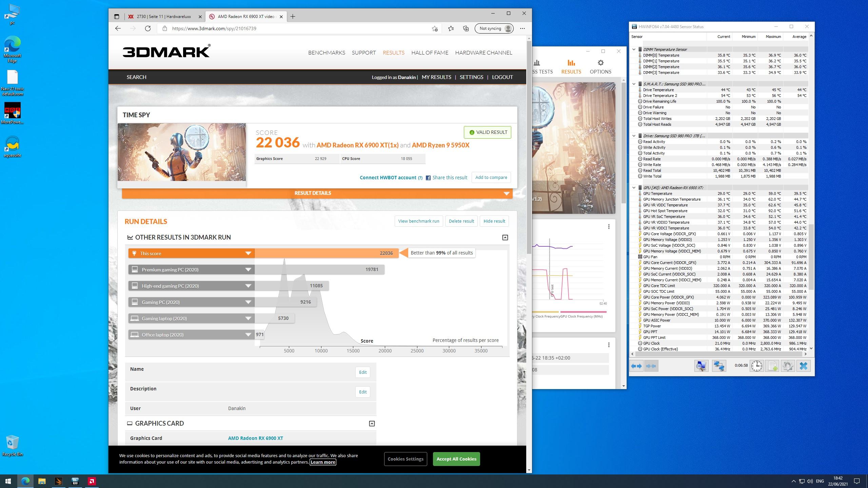Share this result on Facebook

pyautogui.click(x=447, y=178)
